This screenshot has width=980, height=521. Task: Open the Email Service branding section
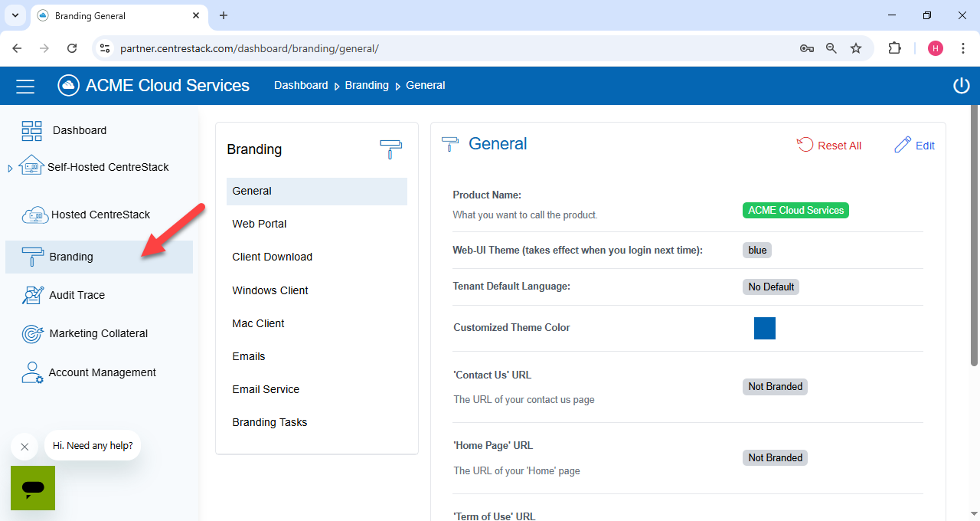click(266, 389)
